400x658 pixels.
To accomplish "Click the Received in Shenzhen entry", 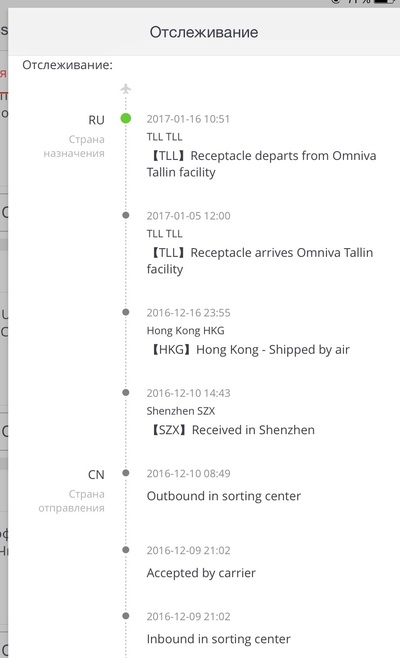I will click(x=231, y=430).
